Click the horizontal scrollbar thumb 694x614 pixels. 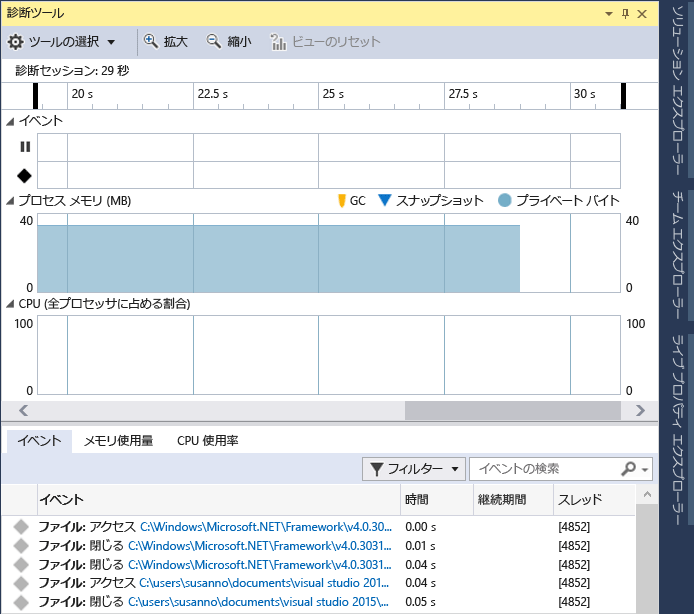[513, 411]
